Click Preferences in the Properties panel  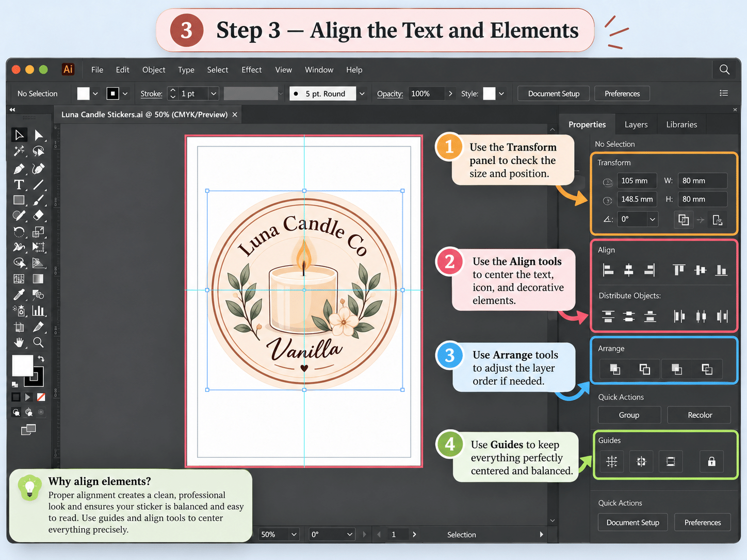703,522
